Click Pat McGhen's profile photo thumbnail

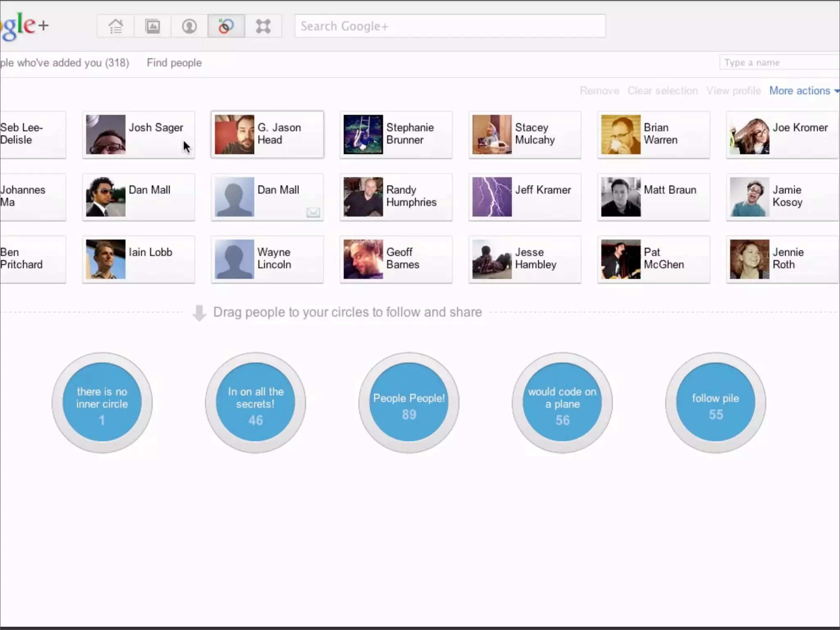coord(621,259)
